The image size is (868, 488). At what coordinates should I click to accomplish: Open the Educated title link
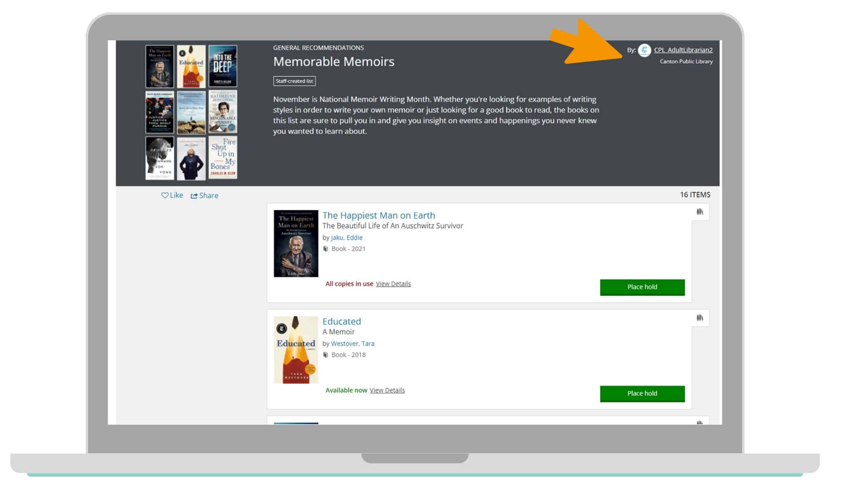coord(341,321)
